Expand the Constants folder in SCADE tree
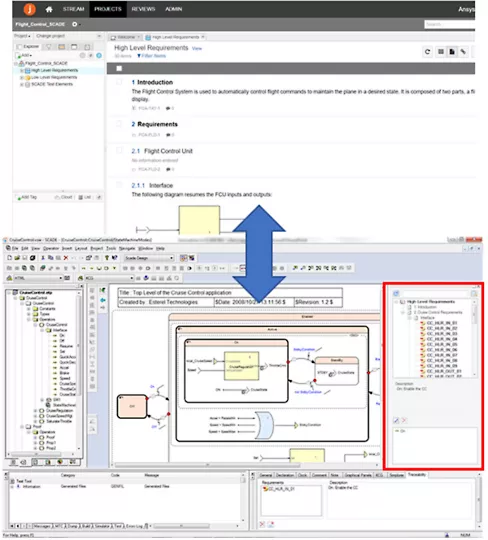 click(29, 309)
